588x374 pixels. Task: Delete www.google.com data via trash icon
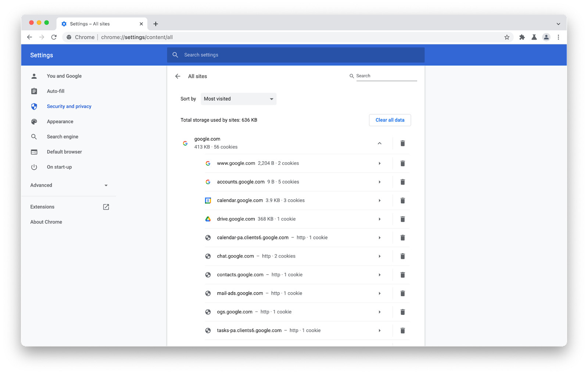pyautogui.click(x=402, y=163)
